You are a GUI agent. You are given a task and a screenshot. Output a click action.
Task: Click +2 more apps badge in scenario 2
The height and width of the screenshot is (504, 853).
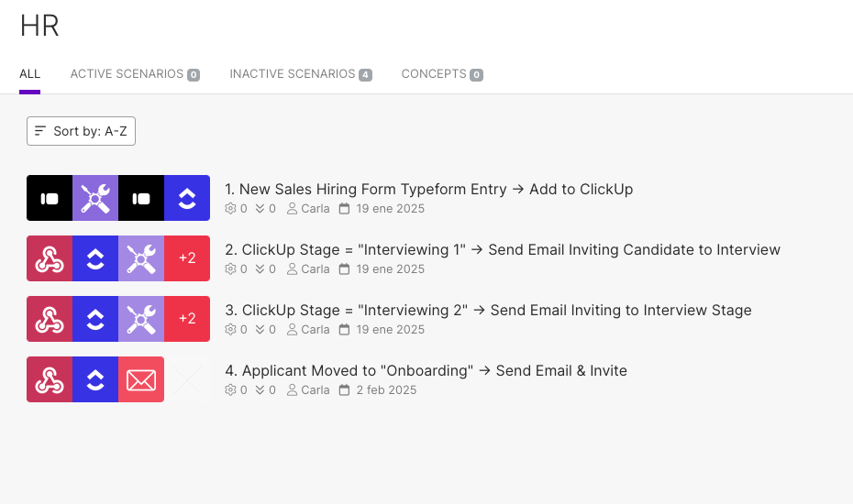click(x=187, y=258)
